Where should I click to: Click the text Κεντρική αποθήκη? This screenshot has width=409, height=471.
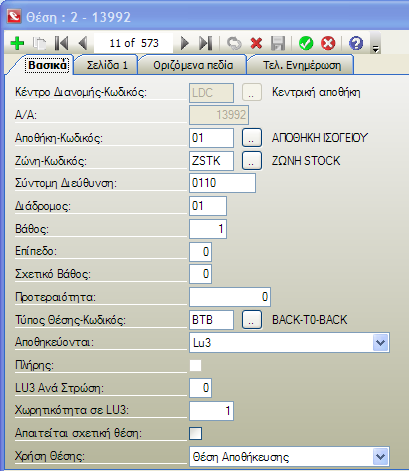click(x=316, y=92)
